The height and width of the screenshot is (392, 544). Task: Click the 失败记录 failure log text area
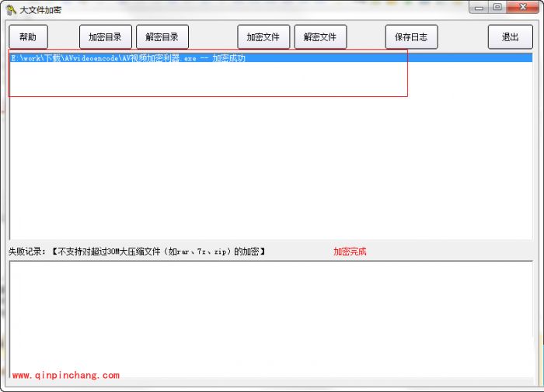[x=271, y=319]
